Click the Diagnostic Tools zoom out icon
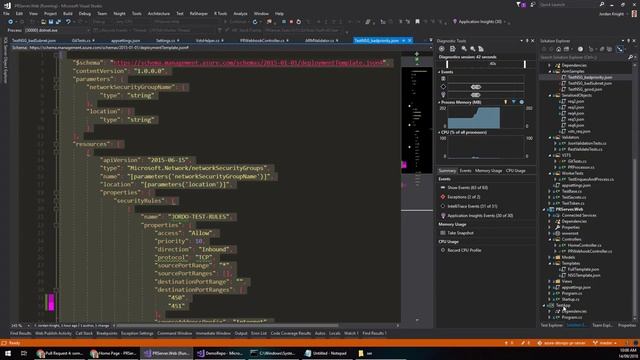The width and height of the screenshot is (640, 360). [473, 49]
